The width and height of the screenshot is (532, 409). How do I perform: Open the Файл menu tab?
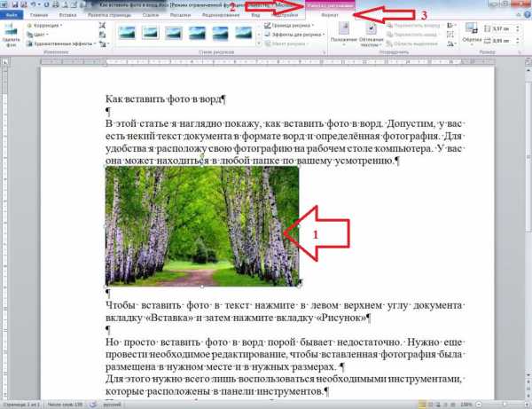12,16
